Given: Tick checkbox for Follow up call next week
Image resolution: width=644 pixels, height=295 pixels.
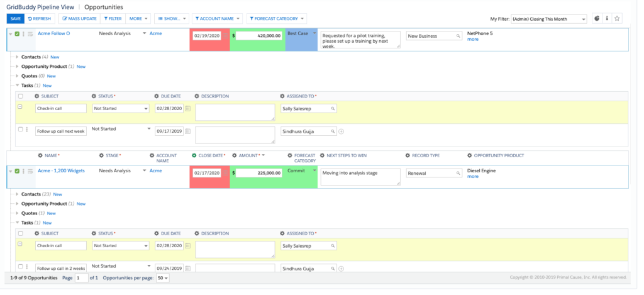Looking at the screenshot, I should tap(21, 129).
